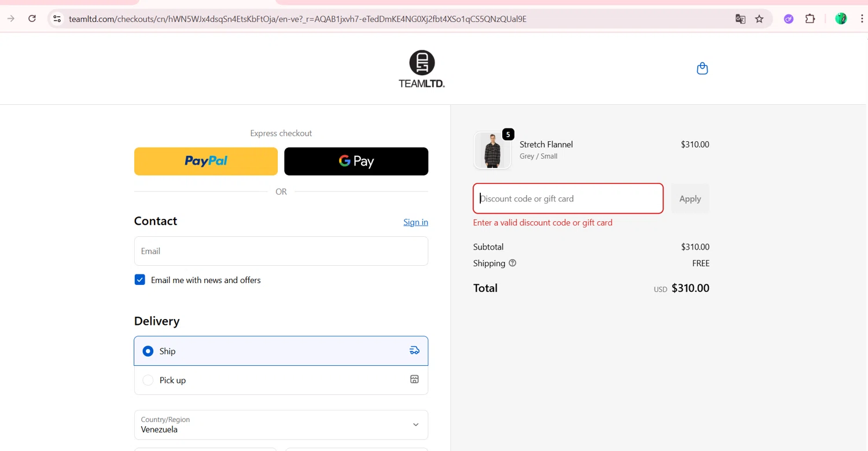Click the discount code error message
Viewport: 868px width, 451px height.
click(x=543, y=222)
